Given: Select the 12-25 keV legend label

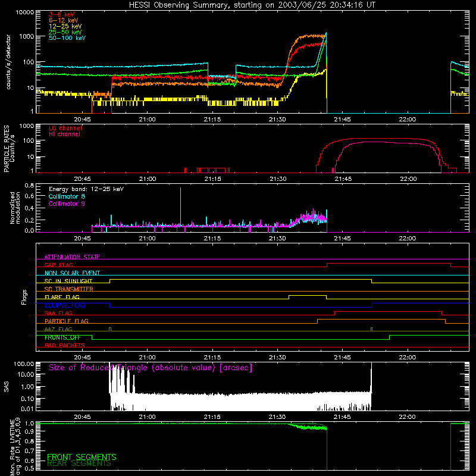Looking at the screenshot, I should 65,26.
